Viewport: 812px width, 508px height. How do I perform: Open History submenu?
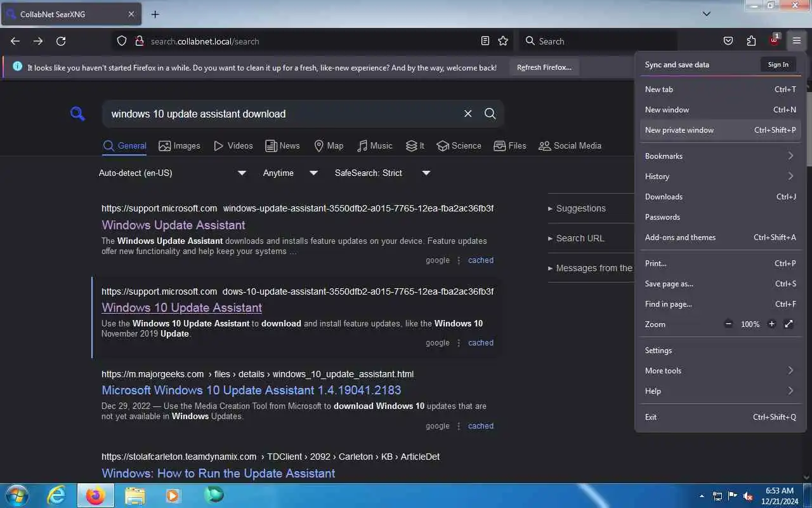(x=720, y=177)
